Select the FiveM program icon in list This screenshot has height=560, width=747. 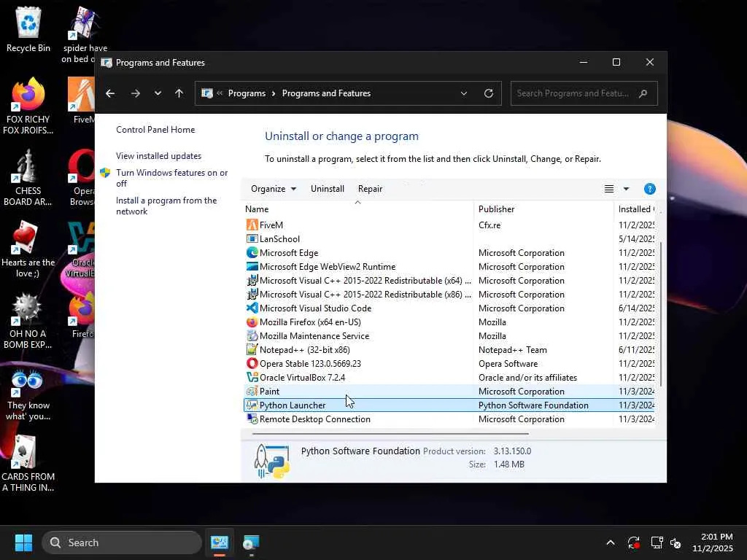[x=252, y=225]
